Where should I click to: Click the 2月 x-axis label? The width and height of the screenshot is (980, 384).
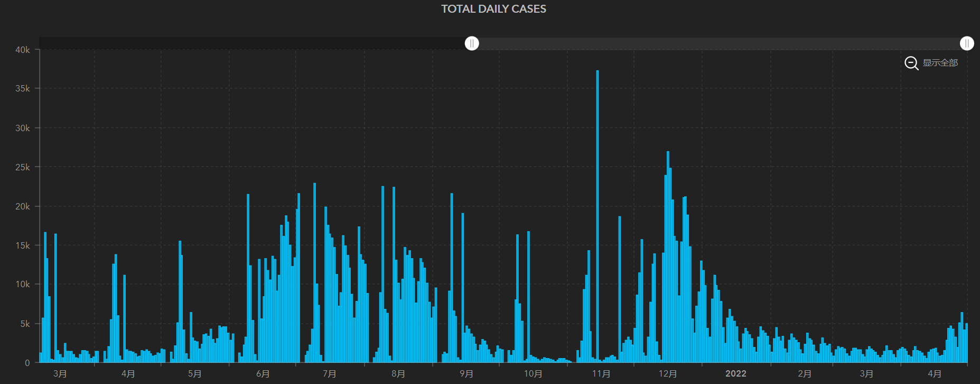(x=805, y=374)
